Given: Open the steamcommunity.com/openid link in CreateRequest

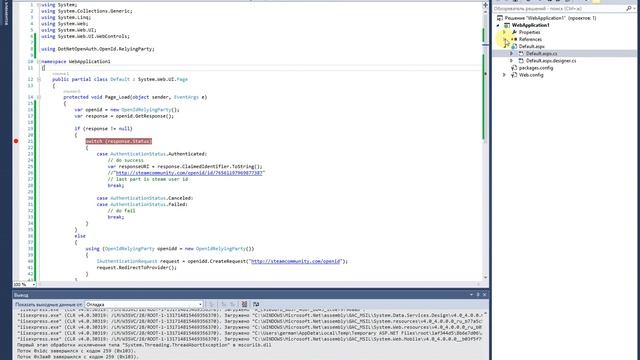Looking at the screenshot, I should pos(295,261).
